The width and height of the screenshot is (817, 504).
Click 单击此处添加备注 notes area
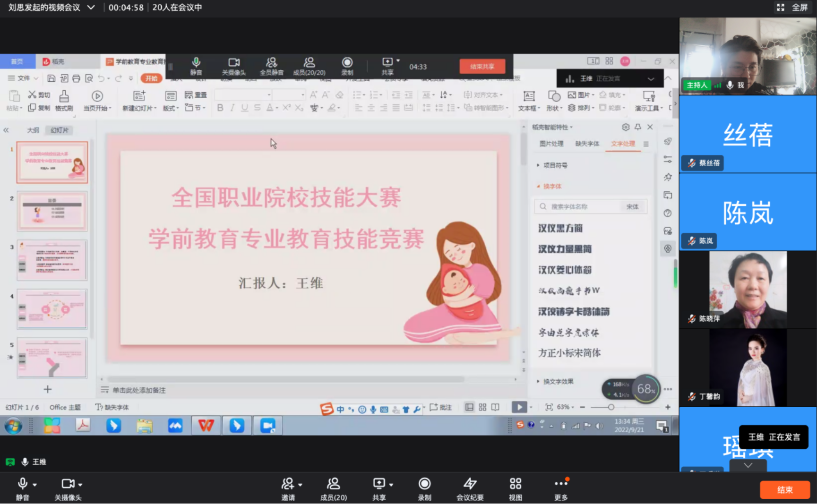tap(139, 390)
